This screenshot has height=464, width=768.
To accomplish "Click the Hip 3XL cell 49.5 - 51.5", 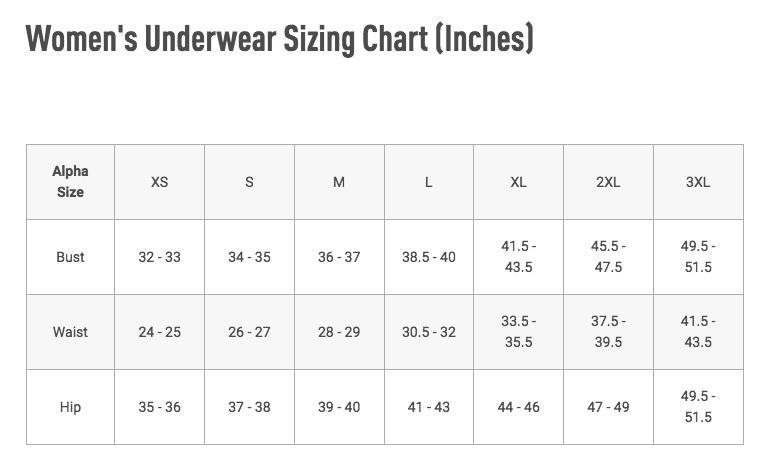I will [x=698, y=407].
